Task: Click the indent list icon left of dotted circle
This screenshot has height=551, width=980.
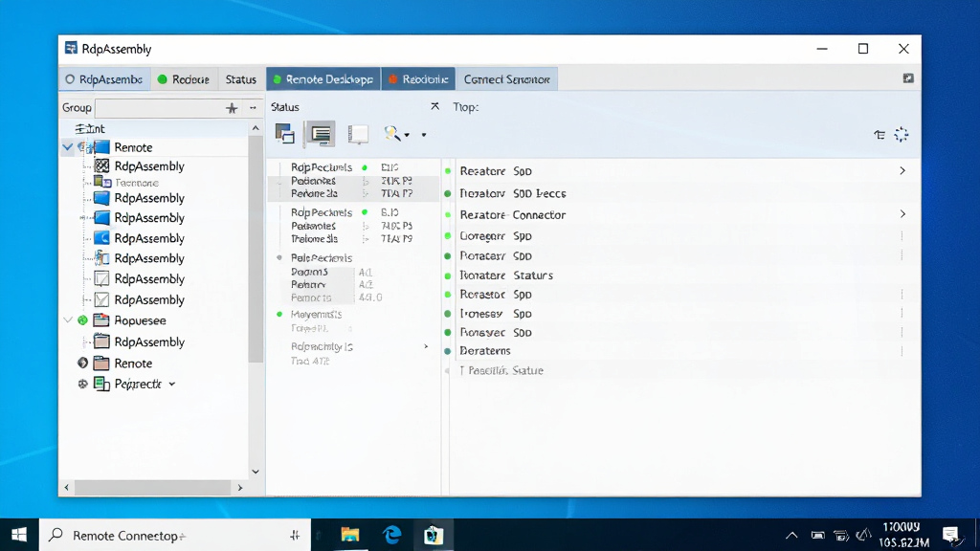Action: click(880, 134)
